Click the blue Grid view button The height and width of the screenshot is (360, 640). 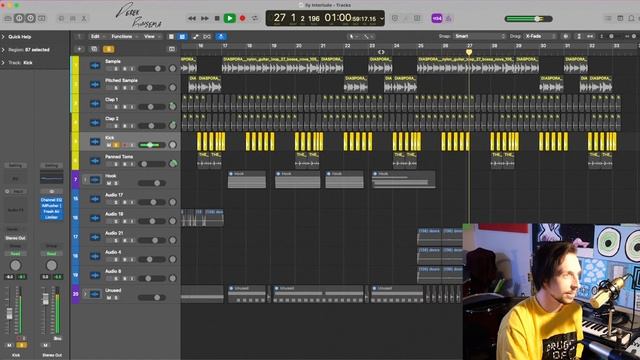tap(182, 37)
